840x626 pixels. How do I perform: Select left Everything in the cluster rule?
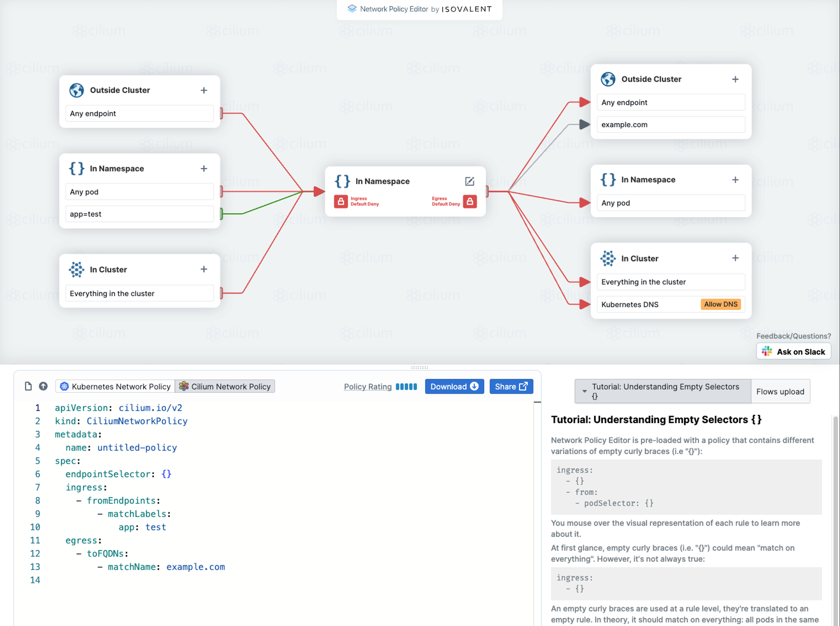tap(139, 293)
